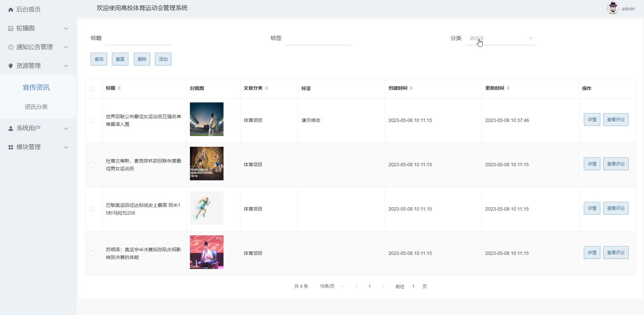This screenshot has width=644, height=315.
Task: Sort by 创建时间 column arrows
Action: 411,88
